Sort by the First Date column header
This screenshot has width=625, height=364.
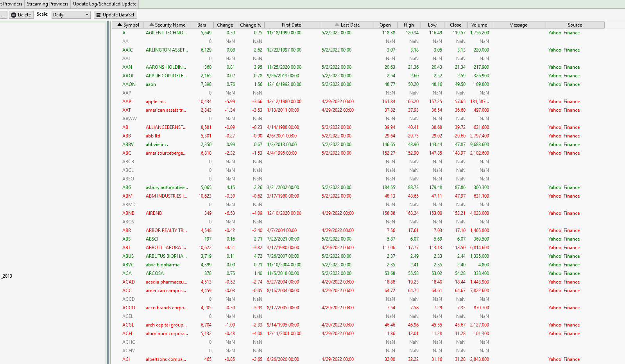click(292, 25)
